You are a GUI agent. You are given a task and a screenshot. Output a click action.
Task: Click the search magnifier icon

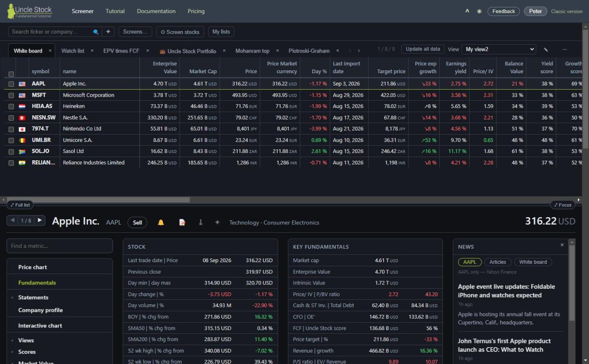pyautogui.click(x=96, y=32)
